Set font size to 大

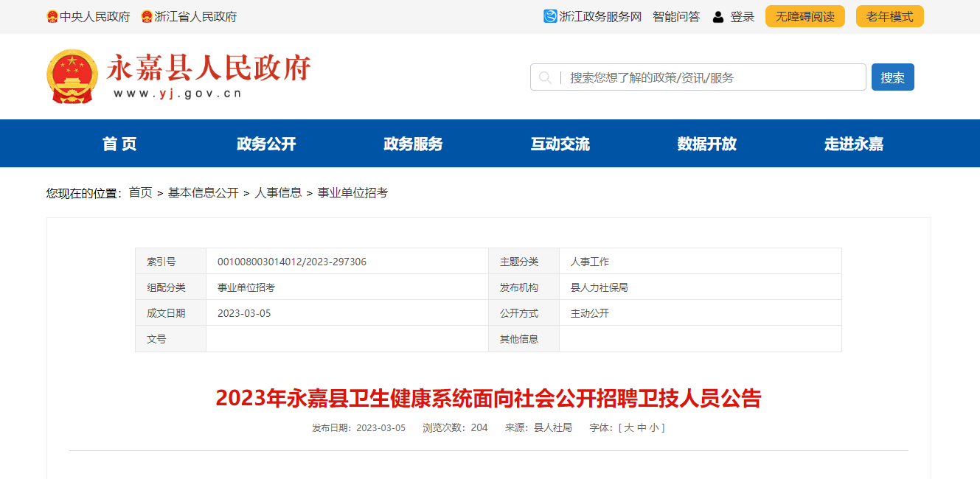click(x=629, y=427)
